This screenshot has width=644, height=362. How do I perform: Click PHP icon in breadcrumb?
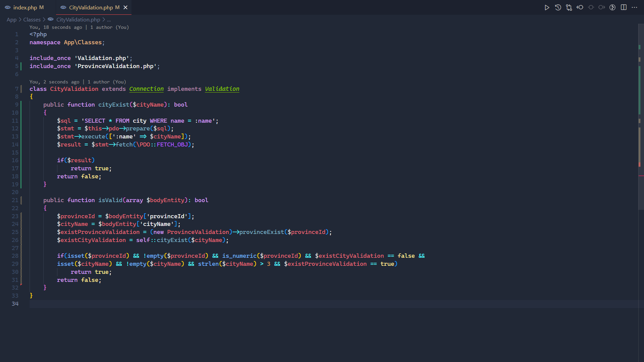(x=51, y=19)
